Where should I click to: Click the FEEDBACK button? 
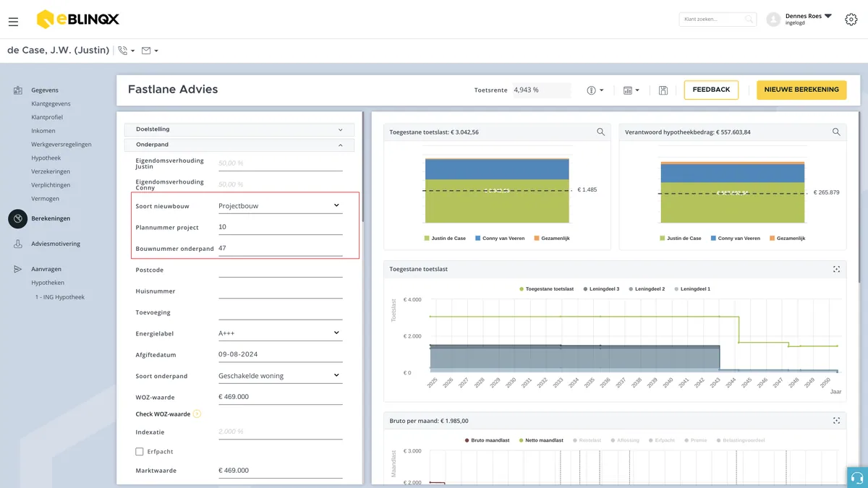(711, 90)
